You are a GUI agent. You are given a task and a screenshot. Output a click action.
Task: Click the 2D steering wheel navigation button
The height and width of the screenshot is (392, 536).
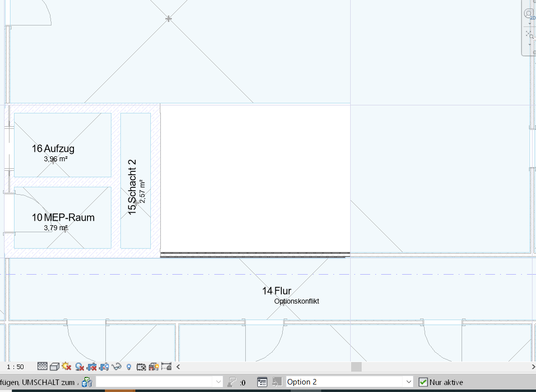pyautogui.click(x=529, y=14)
